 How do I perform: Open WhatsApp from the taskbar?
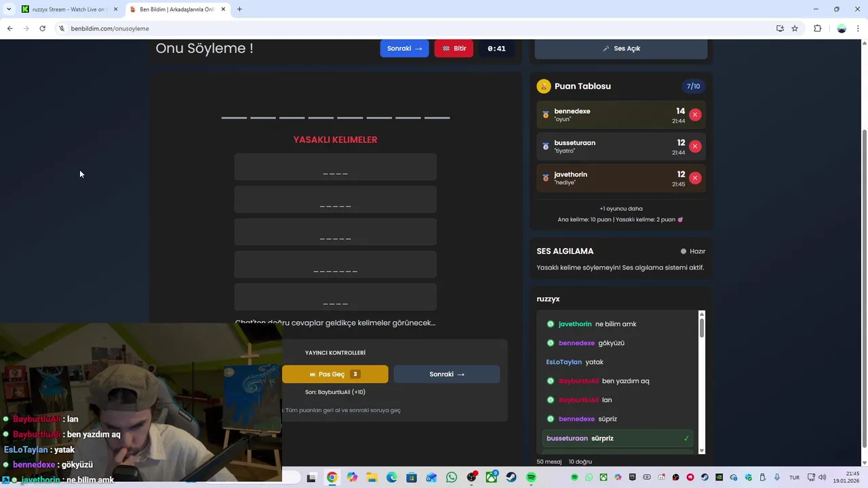tap(452, 478)
